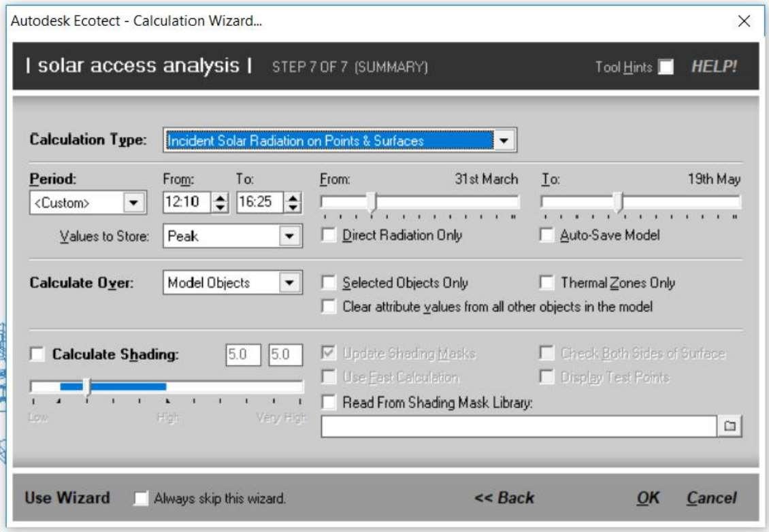The height and width of the screenshot is (532, 769).
Task: Click the shading accuracy slider handle
Action: (87, 387)
